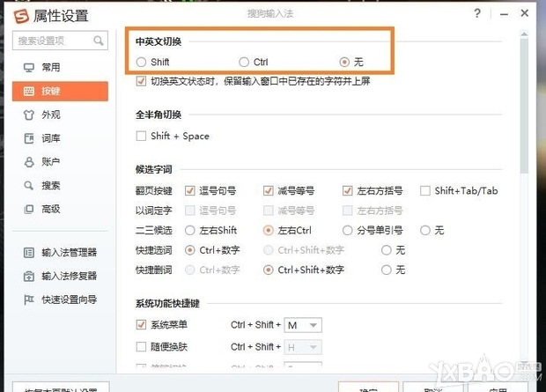Screen dimensions: 546x392
Task: Click the book icon for 词库
Action: click(29, 138)
